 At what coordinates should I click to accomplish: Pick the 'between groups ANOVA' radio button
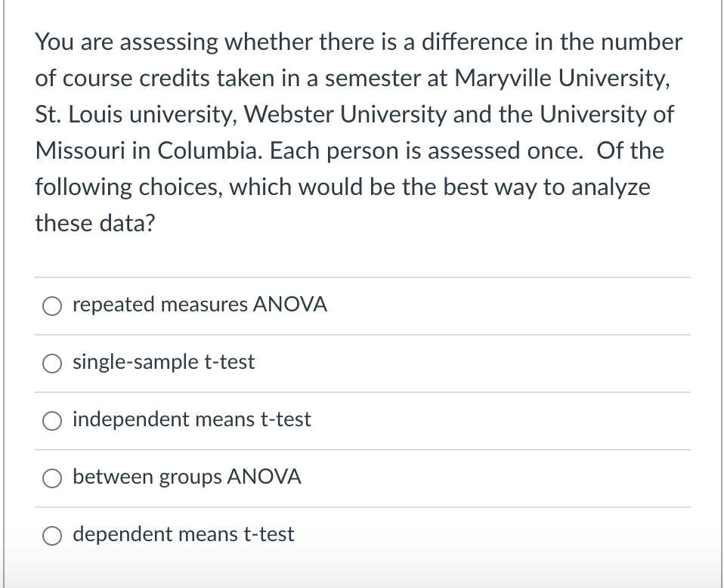tap(51, 478)
